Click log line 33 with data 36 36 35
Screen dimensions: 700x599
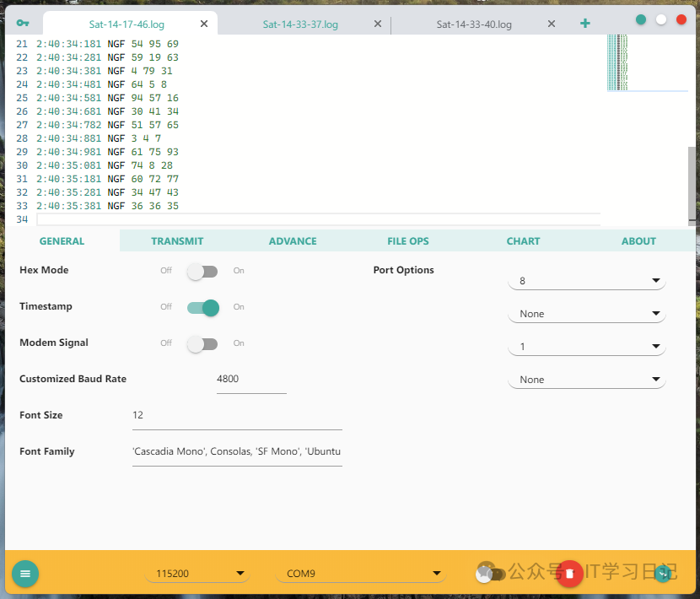pyautogui.click(x=107, y=206)
